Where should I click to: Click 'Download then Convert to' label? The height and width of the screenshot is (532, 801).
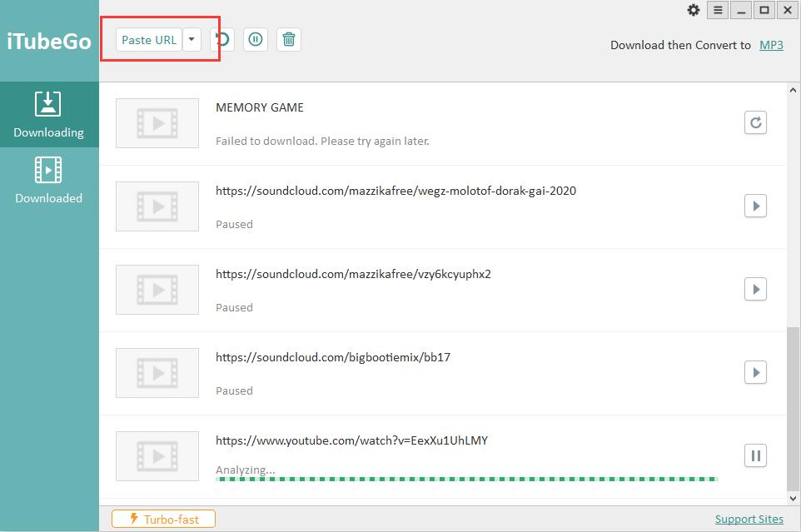point(680,45)
